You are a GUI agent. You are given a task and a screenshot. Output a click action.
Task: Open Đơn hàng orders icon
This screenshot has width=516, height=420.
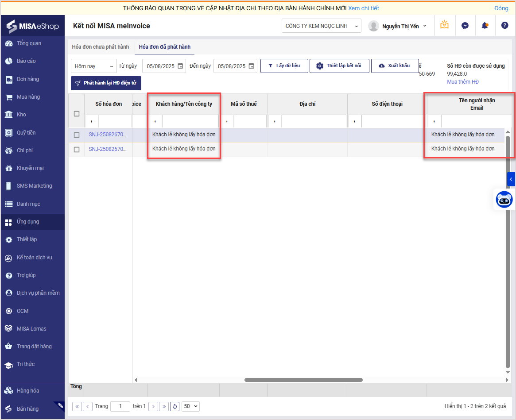9,79
